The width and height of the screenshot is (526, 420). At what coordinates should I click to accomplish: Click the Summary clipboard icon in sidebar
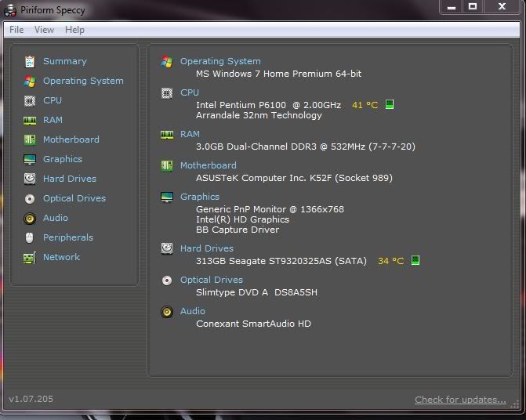(x=30, y=61)
